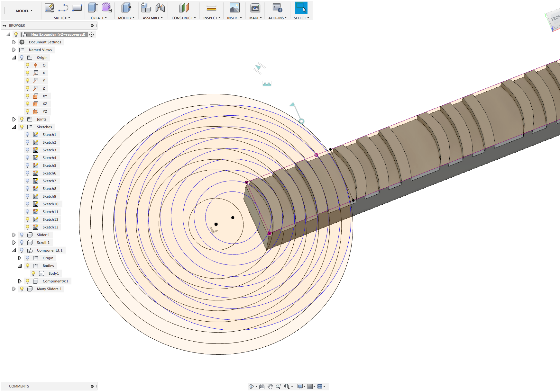The width and height of the screenshot is (560, 392).
Task: Open the INSERT menu label
Action: click(234, 18)
